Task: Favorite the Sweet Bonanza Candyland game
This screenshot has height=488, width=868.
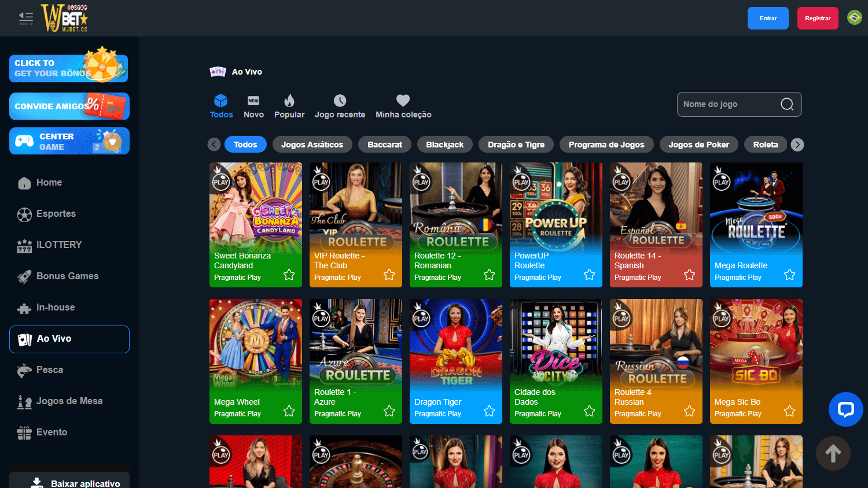Action: (x=289, y=275)
